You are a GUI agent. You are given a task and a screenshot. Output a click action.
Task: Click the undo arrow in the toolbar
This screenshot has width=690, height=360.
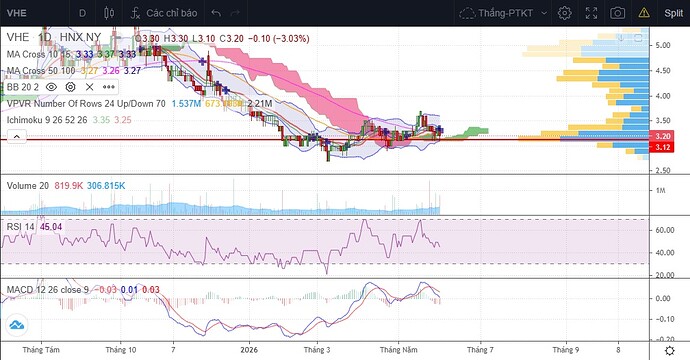pos(216,13)
